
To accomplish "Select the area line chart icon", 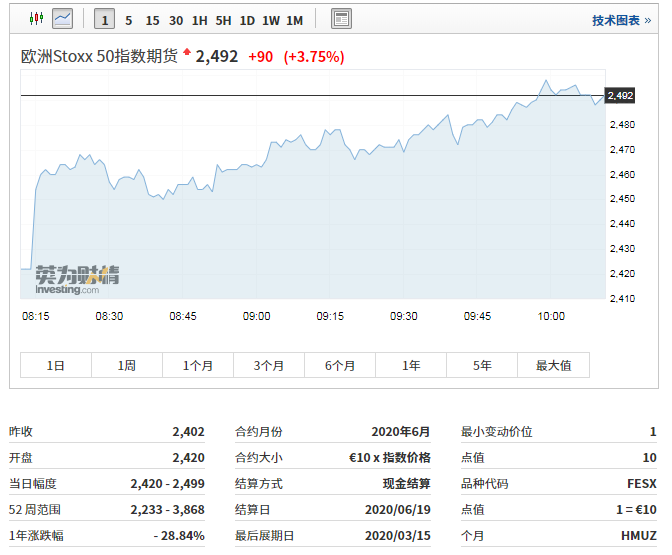I will [x=63, y=19].
